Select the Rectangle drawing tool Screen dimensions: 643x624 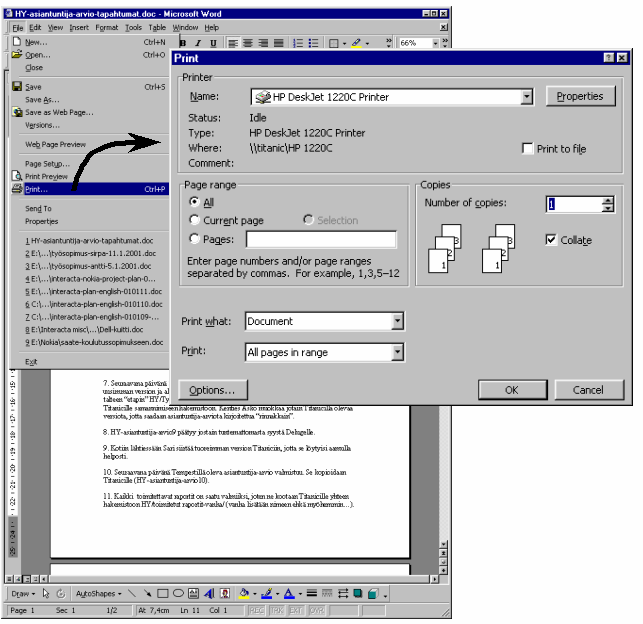pos(163,593)
